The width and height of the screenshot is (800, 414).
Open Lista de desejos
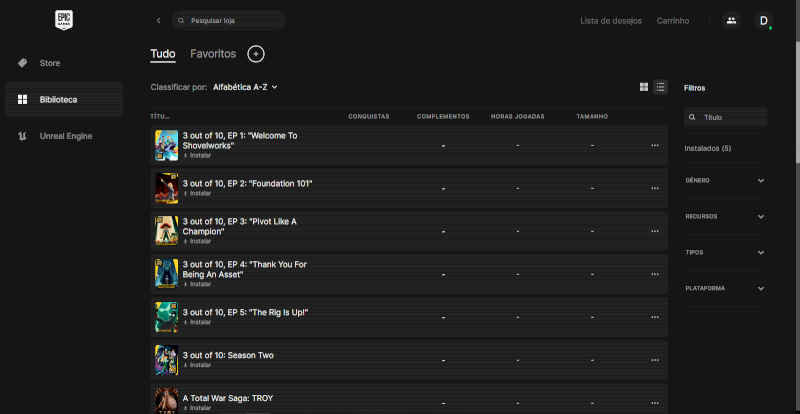tap(611, 21)
